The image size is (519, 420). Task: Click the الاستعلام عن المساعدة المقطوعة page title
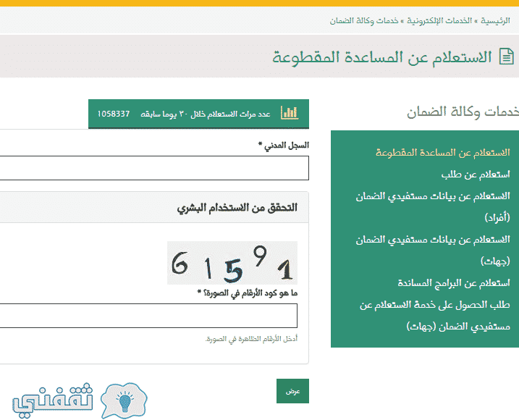click(x=381, y=57)
